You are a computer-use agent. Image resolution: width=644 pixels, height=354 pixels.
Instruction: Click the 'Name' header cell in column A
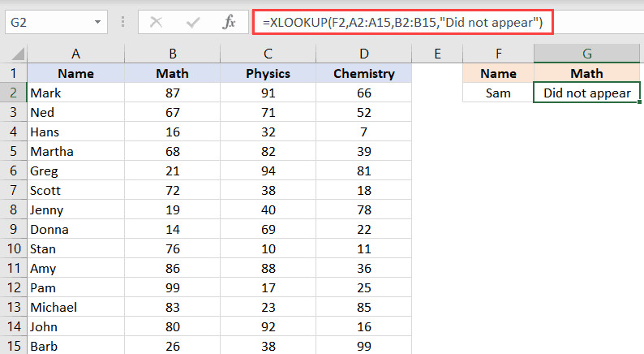tap(75, 73)
